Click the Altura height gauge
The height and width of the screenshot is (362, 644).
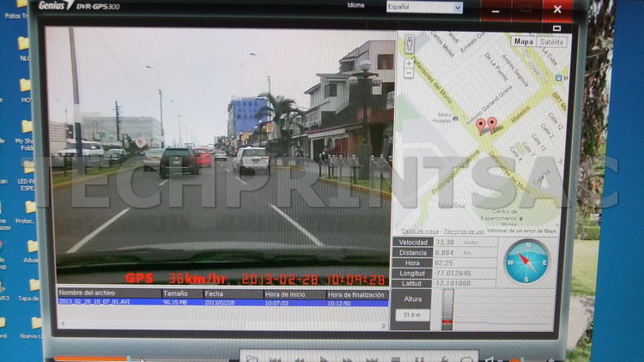[x=447, y=310]
